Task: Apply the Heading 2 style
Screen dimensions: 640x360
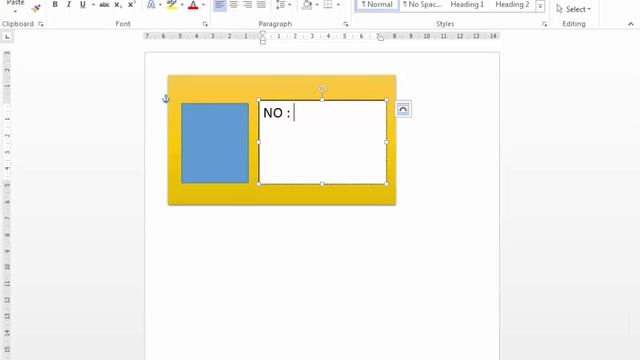Action: [512, 5]
